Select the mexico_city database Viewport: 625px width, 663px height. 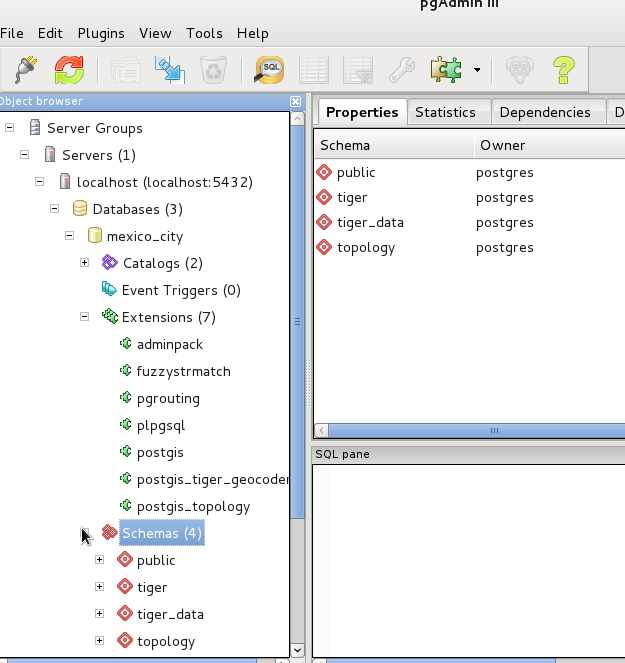[x=145, y=236]
